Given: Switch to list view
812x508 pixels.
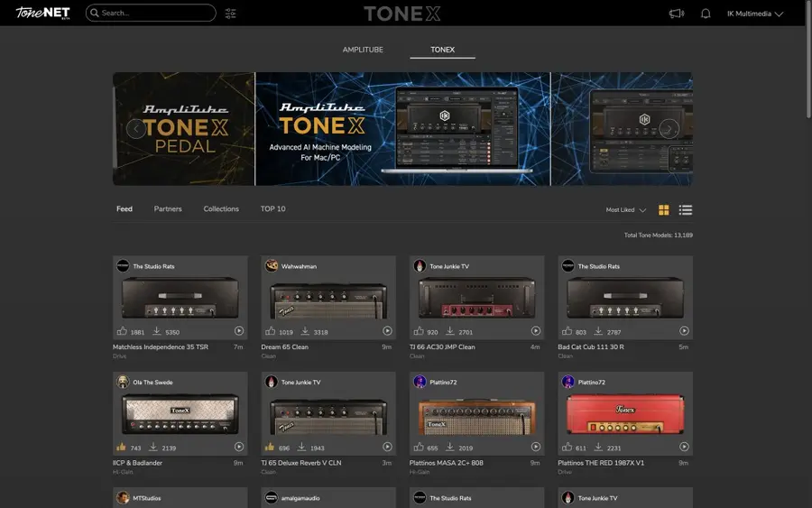Looking at the screenshot, I should click(685, 209).
